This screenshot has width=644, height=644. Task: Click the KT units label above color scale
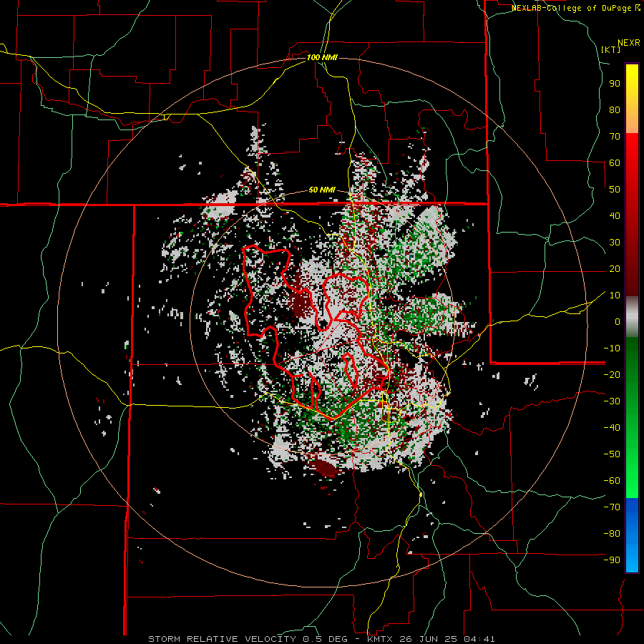click(611, 49)
